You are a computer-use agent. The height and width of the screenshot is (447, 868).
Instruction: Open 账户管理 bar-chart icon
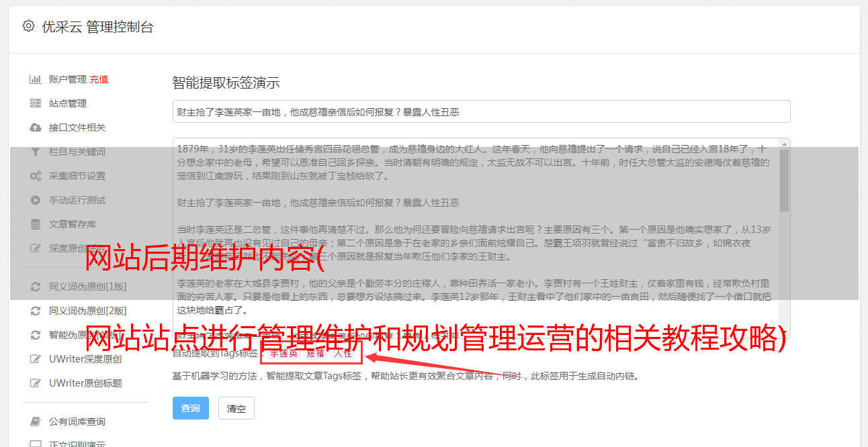(x=36, y=79)
